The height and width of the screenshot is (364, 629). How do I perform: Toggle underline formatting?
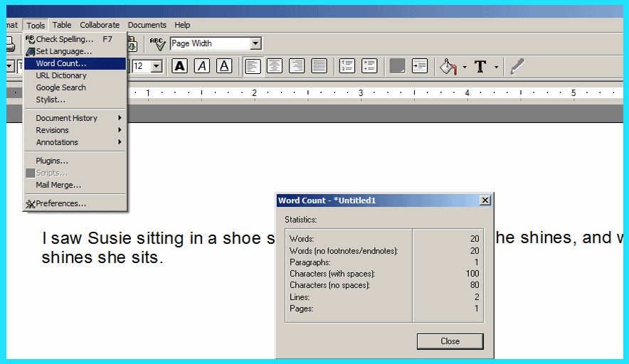point(224,66)
